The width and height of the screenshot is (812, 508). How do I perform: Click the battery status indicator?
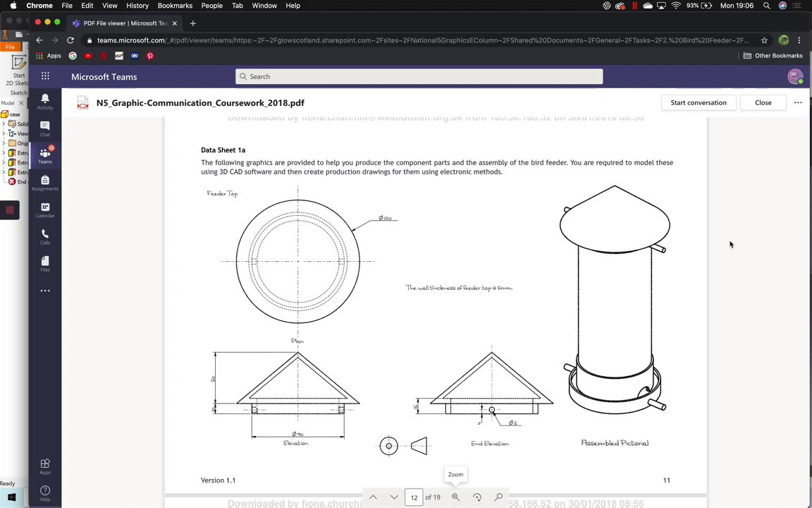699,6
